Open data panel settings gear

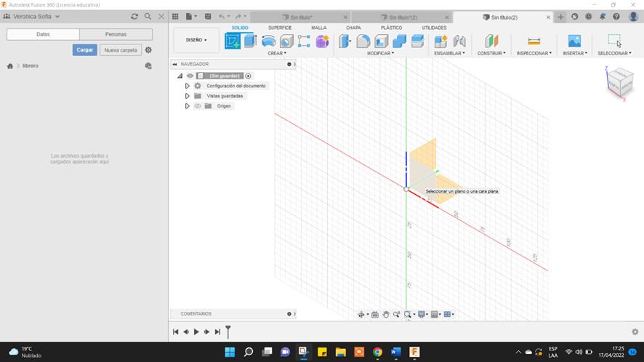(148, 49)
